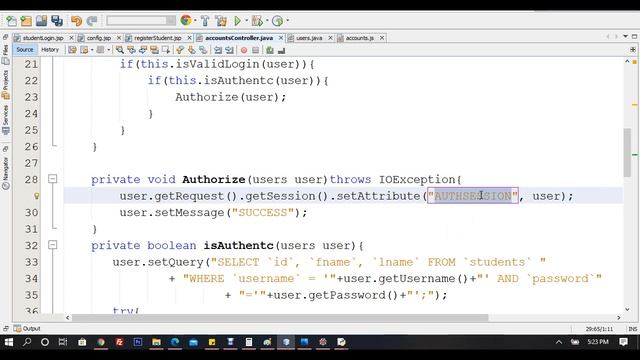This screenshot has height=360, width=640.
Task: Click Shift Line Right icon
Action: (229, 50)
